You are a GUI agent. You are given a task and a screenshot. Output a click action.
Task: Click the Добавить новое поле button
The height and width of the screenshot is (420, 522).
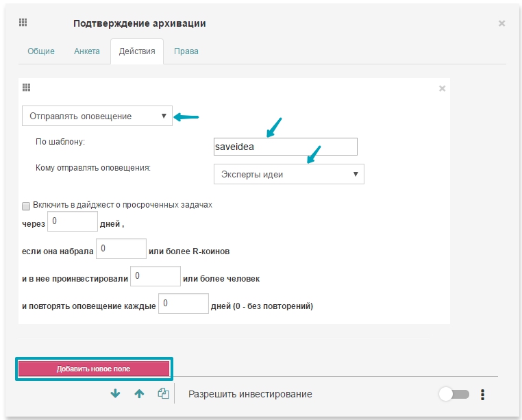(94, 369)
